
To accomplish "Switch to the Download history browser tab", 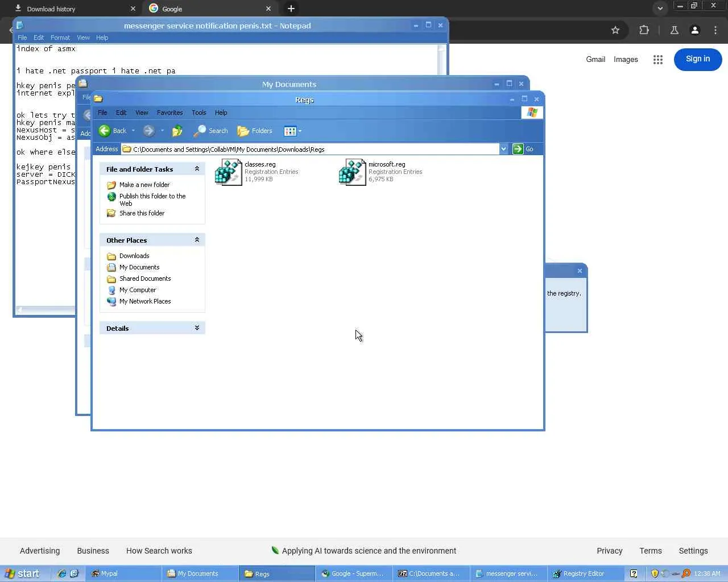I will coord(73,9).
